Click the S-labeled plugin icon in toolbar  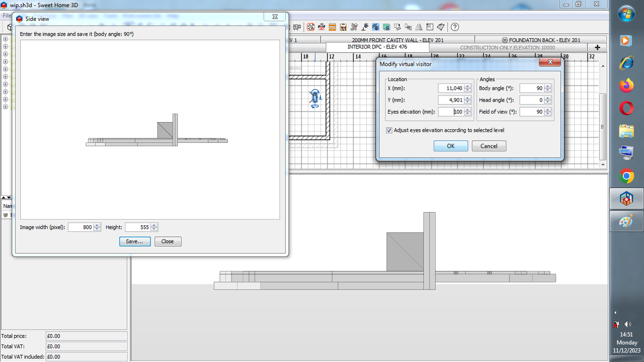387,27
